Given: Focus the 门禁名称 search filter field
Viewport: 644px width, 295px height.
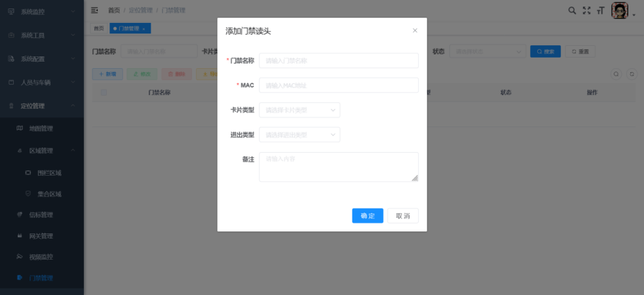Looking at the screenshot, I should [159, 52].
